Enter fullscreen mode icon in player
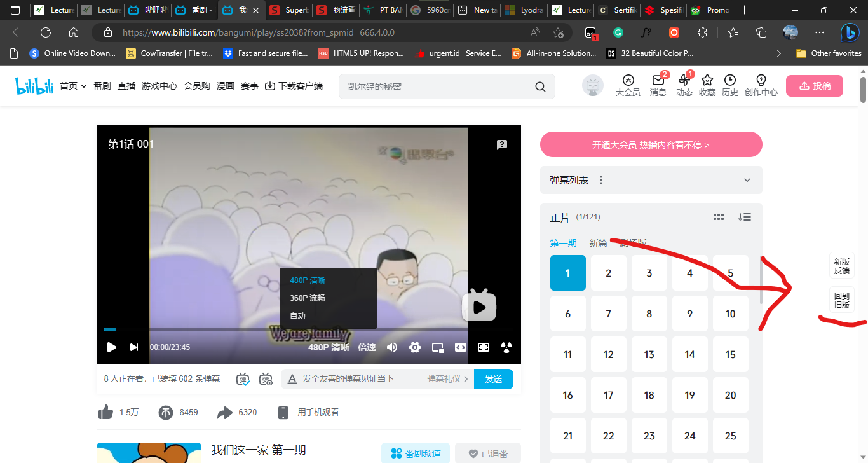Image resolution: width=868 pixels, height=463 pixels. 484,347
